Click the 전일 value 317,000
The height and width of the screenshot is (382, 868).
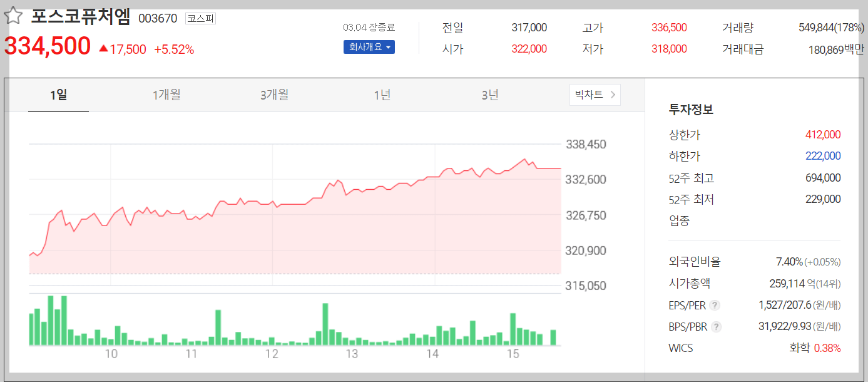click(x=529, y=28)
